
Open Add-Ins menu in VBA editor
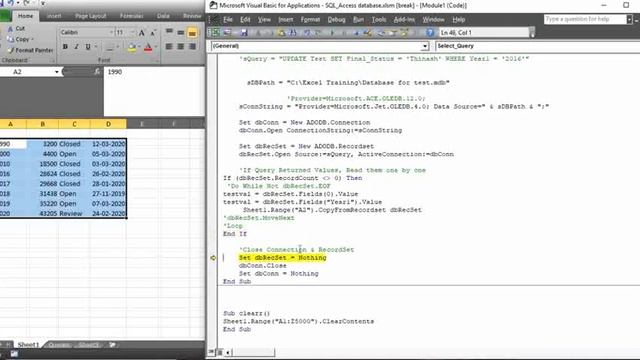click(404, 20)
